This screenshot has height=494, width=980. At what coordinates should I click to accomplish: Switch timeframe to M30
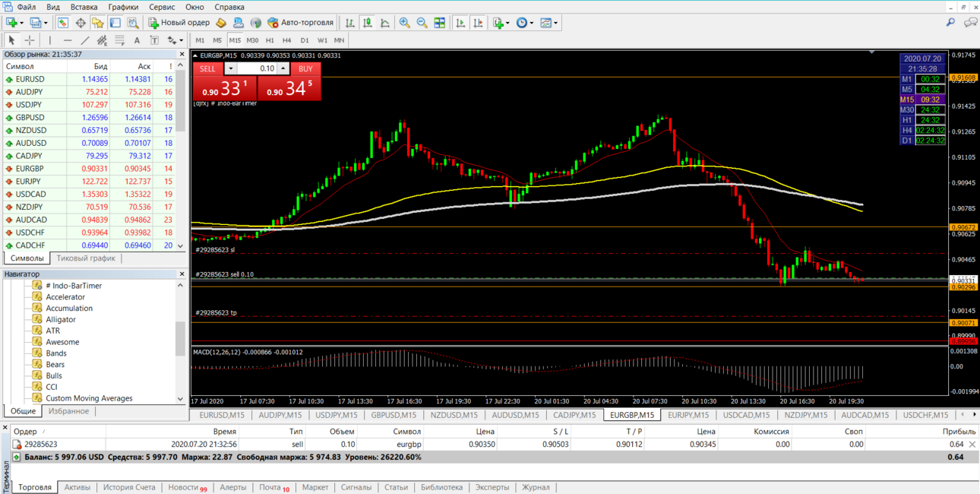pyautogui.click(x=252, y=40)
